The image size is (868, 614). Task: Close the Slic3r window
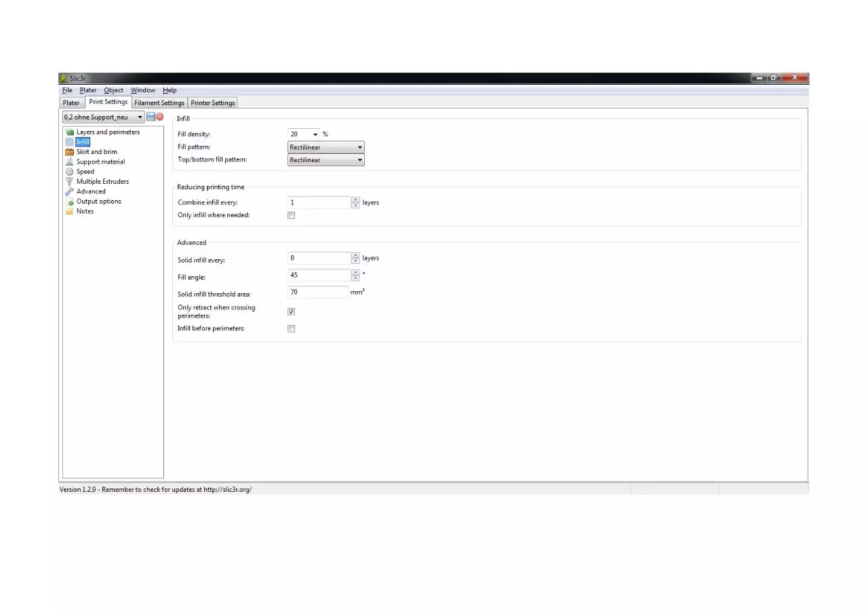(795, 78)
